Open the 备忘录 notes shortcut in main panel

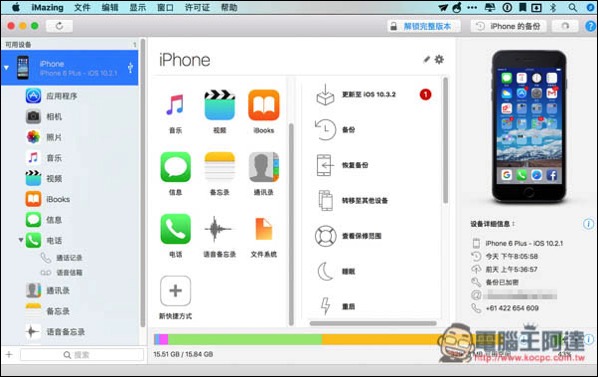click(219, 167)
